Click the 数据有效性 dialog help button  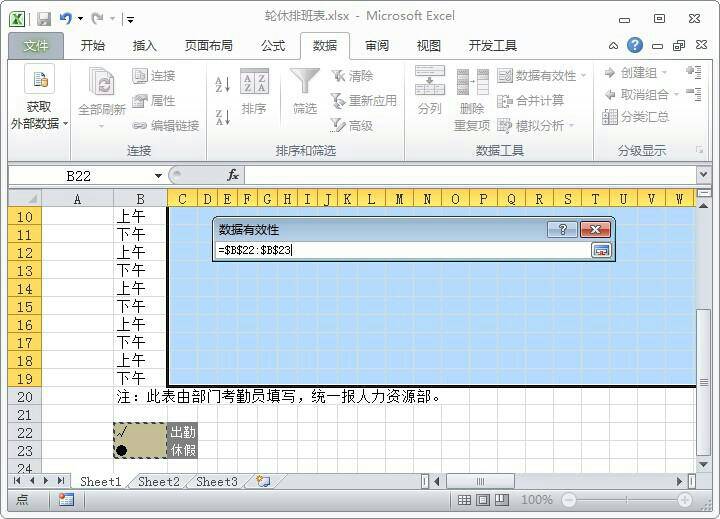pyautogui.click(x=562, y=229)
